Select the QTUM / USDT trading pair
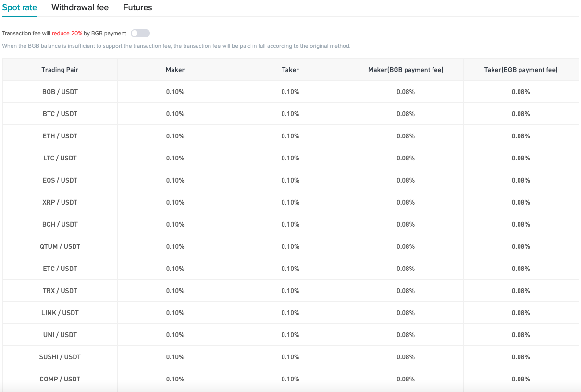The height and width of the screenshot is (392, 581). (x=60, y=246)
